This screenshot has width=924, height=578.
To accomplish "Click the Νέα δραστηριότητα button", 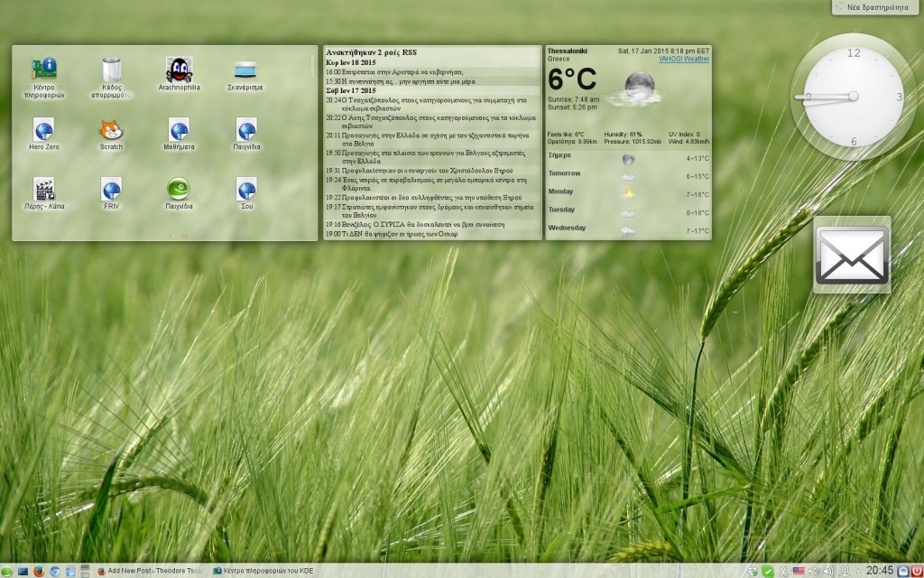I will [877, 7].
